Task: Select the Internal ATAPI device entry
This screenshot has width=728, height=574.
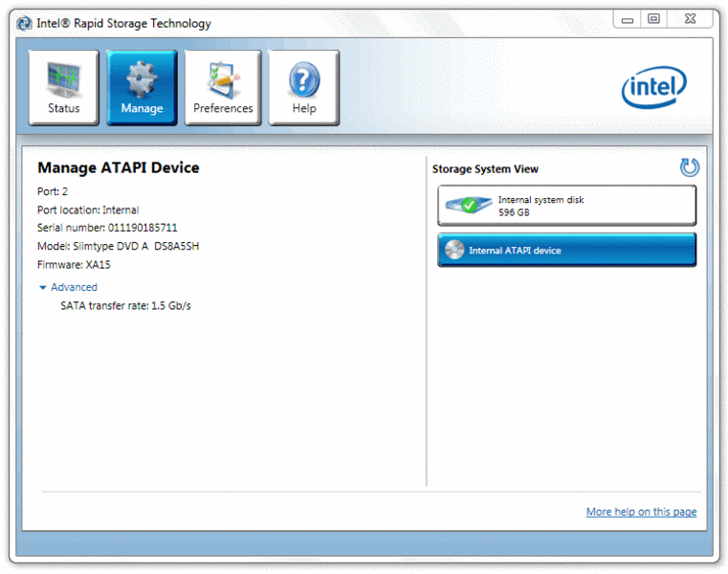Action: 567,250
